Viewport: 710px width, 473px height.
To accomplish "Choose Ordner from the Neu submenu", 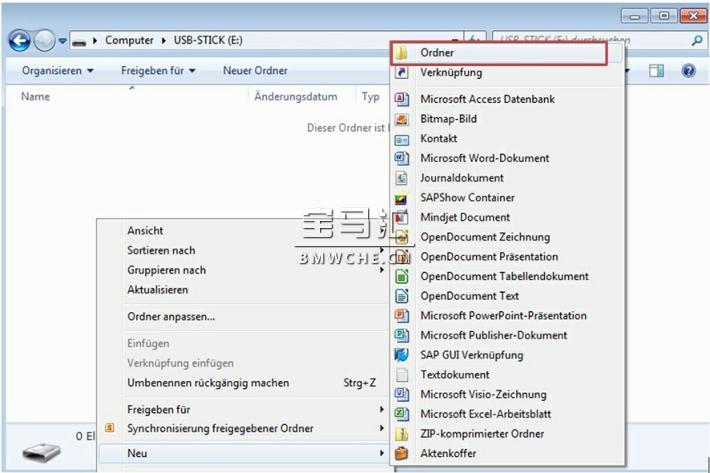I will (x=499, y=53).
